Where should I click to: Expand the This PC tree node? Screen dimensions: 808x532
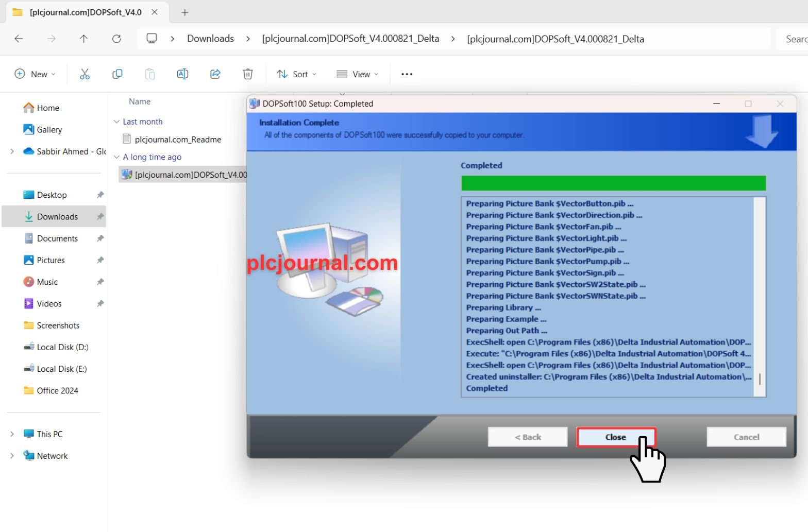click(12, 434)
